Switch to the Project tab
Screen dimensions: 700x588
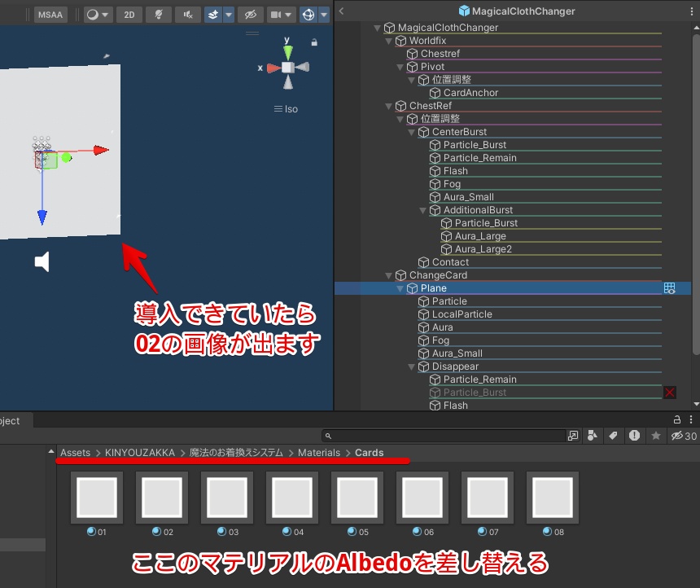tap(10, 421)
